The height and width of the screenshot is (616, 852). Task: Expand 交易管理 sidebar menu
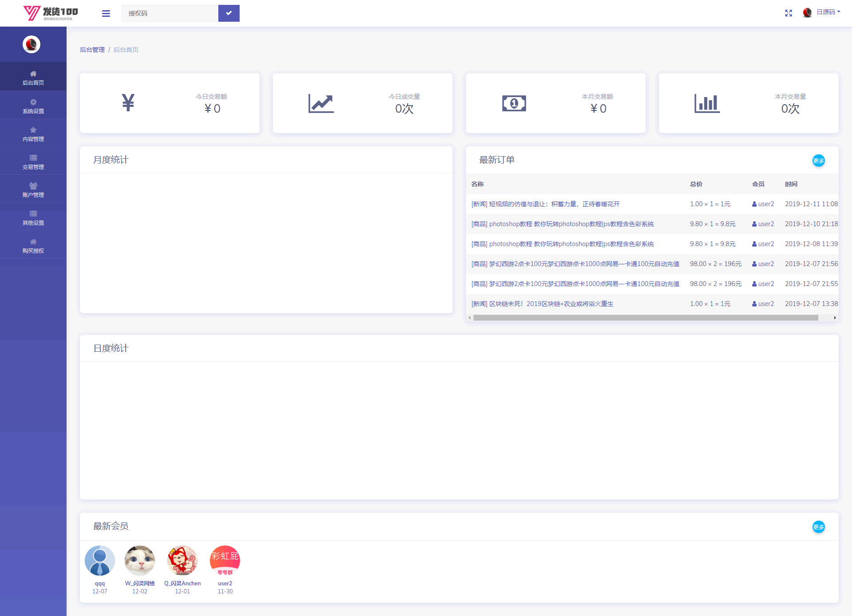tap(33, 162)
